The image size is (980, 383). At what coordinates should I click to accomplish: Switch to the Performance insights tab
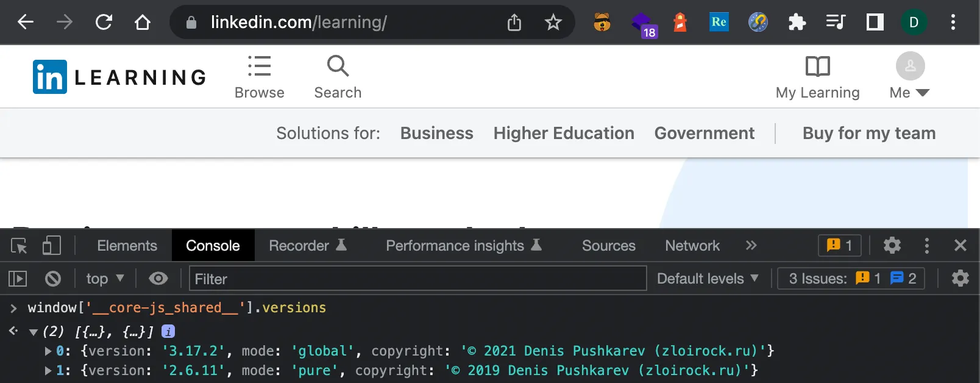pyautogui.click(x=464, y=246)
